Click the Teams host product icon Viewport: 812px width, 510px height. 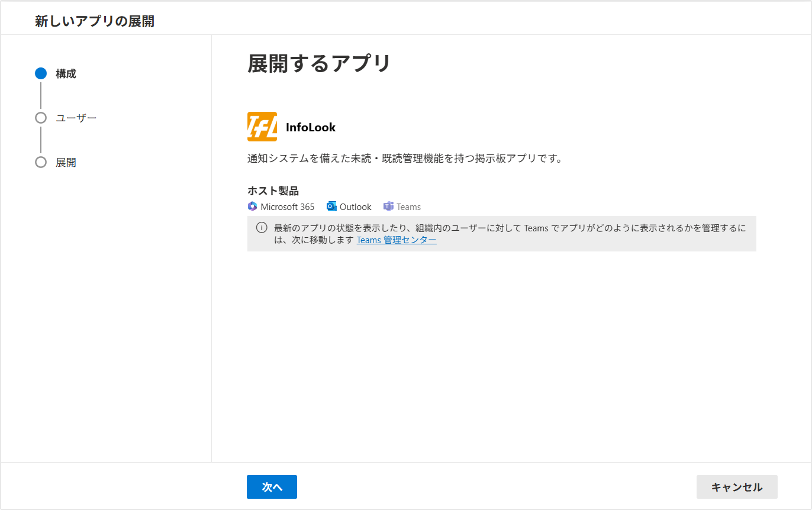click(x=388, y=206)
